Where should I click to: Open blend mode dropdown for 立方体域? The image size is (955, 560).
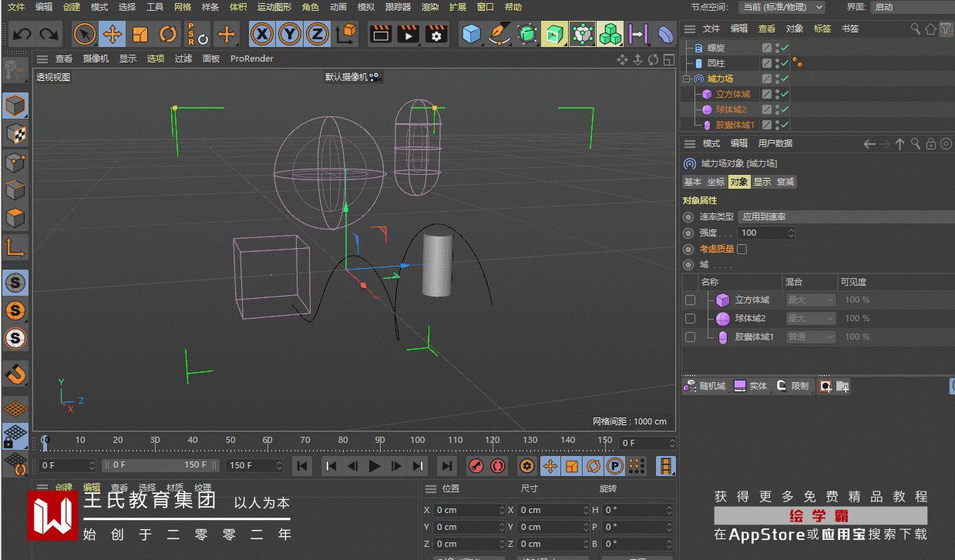[809, 300]
